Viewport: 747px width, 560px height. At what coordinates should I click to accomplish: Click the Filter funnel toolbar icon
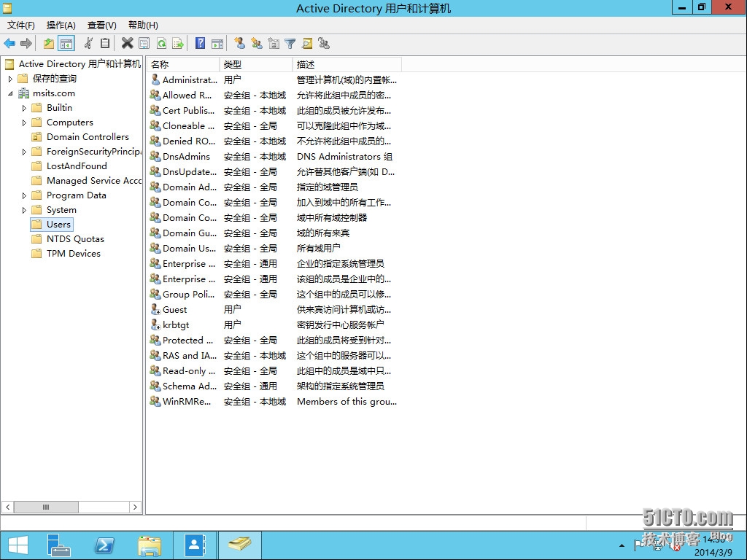point(290,44)
